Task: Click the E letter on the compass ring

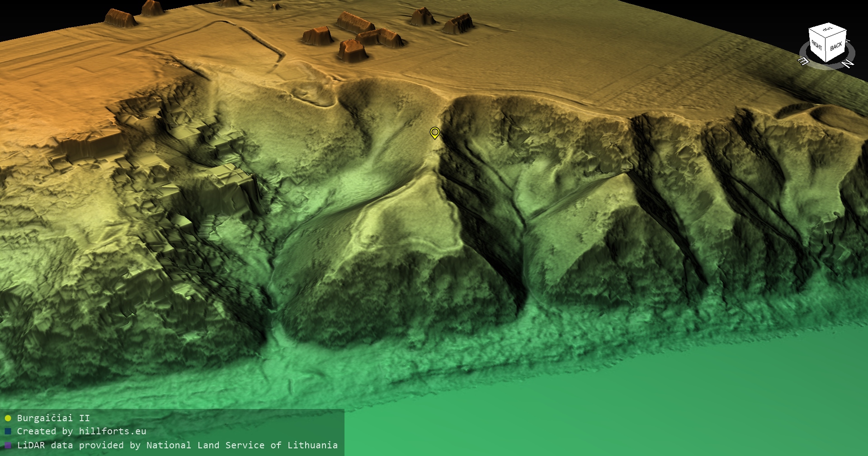Action: [803, 61]
